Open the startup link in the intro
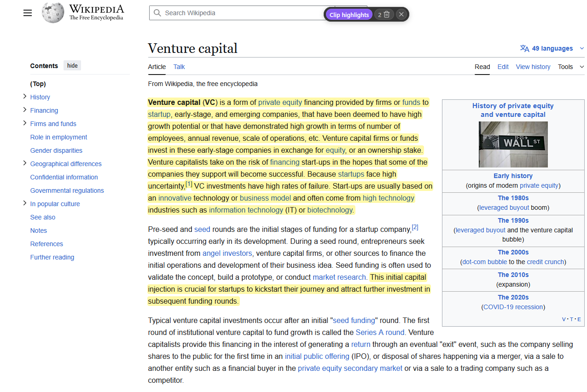This screenshot has width=587, height=392. [159, 114]
